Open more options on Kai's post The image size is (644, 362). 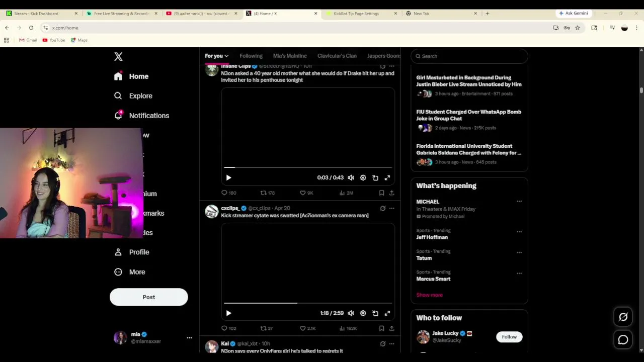tap(392, 344)
